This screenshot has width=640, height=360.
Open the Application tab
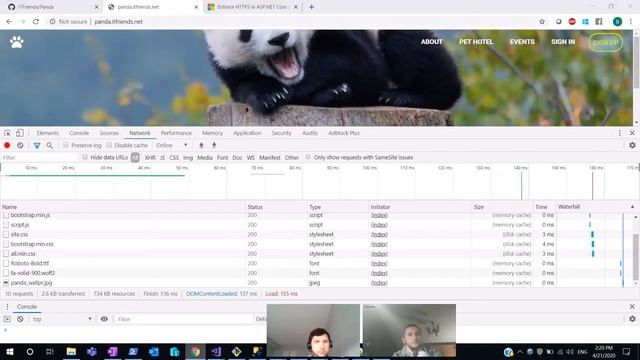click(x=247, y=133)
